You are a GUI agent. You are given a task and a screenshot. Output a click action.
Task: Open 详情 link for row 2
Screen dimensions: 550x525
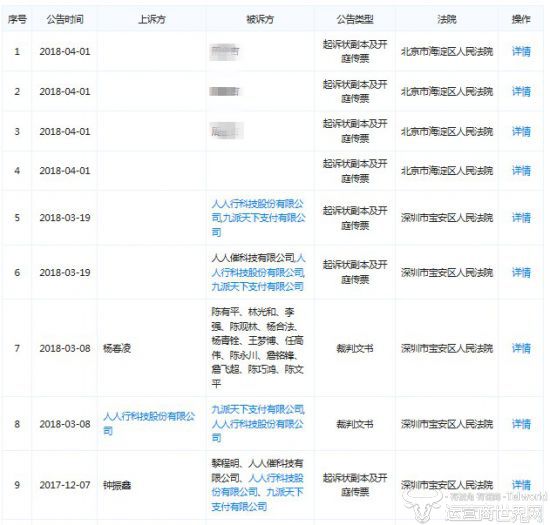pos(521,92)
